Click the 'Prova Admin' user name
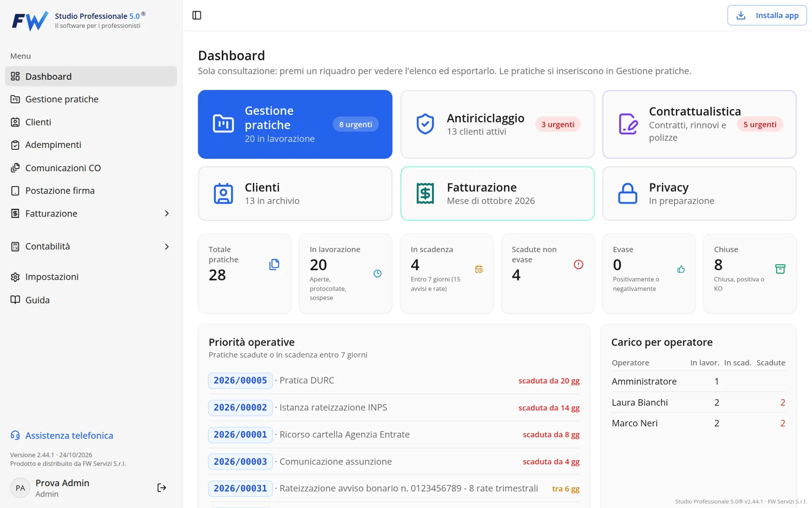 tap(62, 483)
